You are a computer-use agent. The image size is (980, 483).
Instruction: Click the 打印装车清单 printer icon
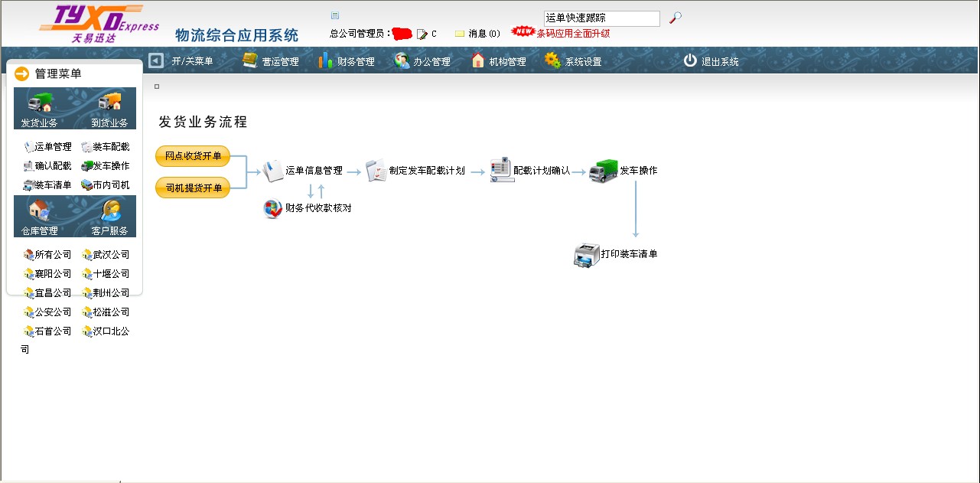[x=586, y=255]
